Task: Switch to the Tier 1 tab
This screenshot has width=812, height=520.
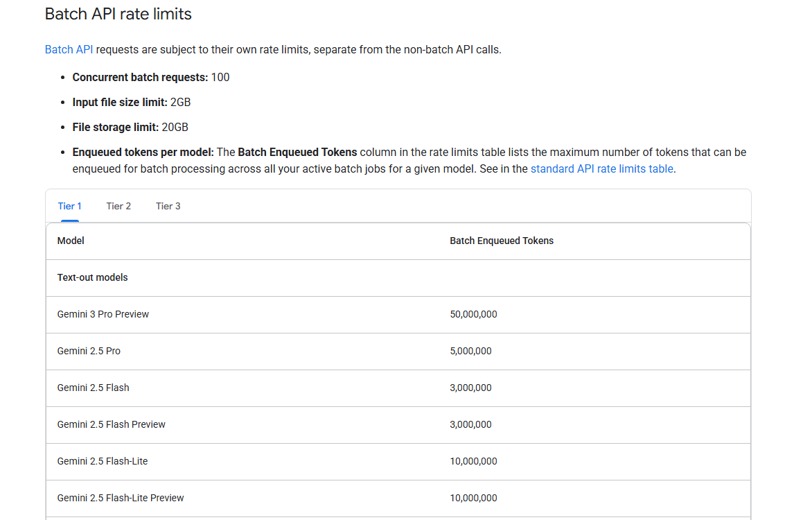Action: point(69,206)
